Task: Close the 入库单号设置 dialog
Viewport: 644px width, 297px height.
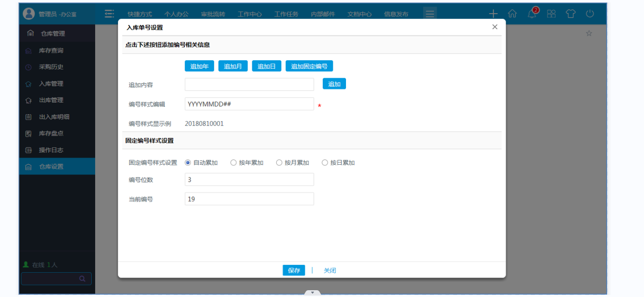Action: click(x=495, y=27)
